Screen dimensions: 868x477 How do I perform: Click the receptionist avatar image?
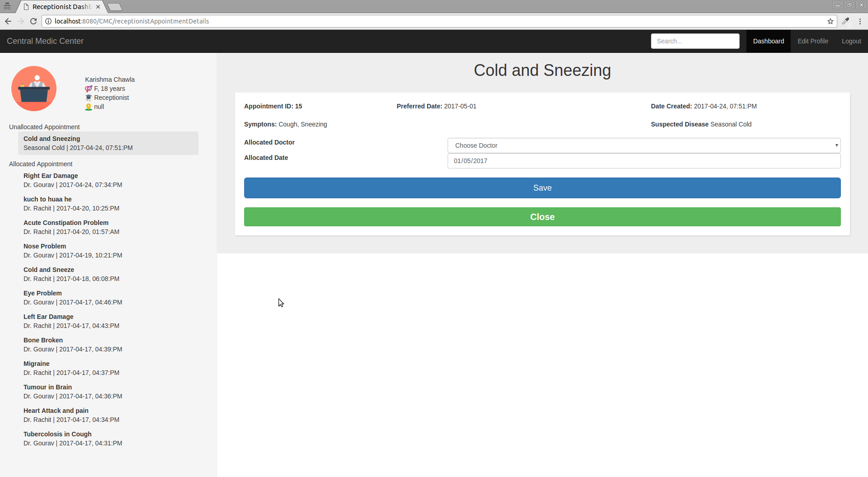(34, 89)
